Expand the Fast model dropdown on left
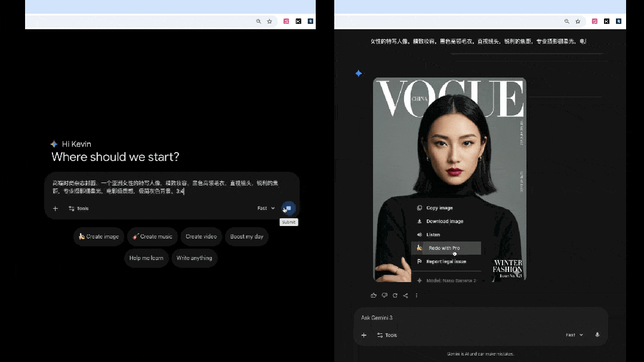The height and width of the screenshot is (362, 644). (x=266, y=208)
